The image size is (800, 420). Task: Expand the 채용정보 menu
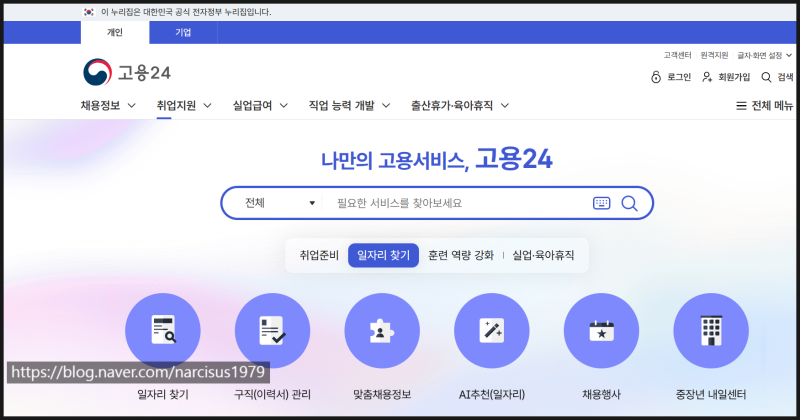[x=108, y=106]
